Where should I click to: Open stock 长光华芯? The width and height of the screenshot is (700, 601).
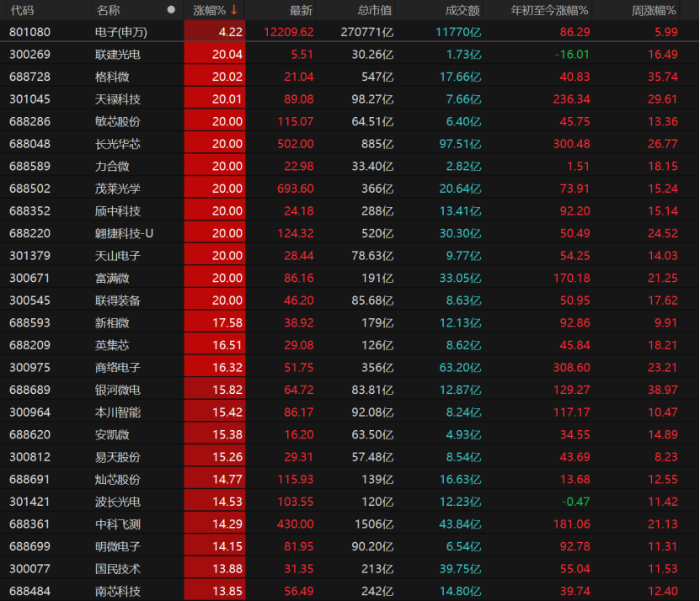(118, 144)
